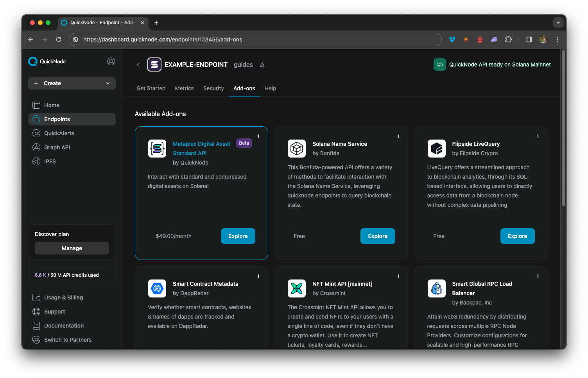
Task: Show info for Flipside LiveQuery add-on
Action: 538,136
